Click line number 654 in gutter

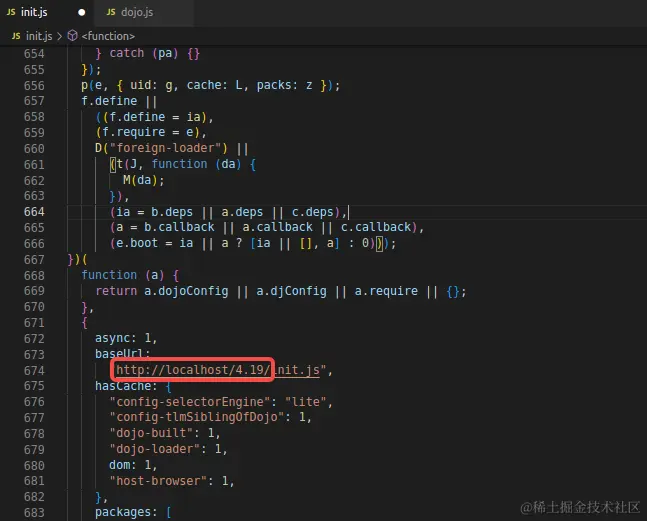[x=34, y=54]
